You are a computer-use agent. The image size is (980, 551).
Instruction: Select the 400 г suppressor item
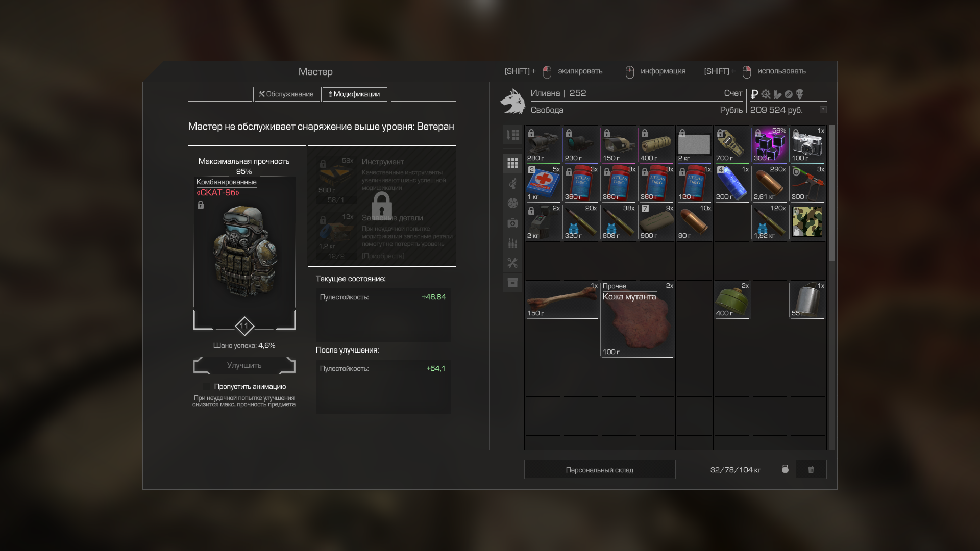click(x=656, y=144)
